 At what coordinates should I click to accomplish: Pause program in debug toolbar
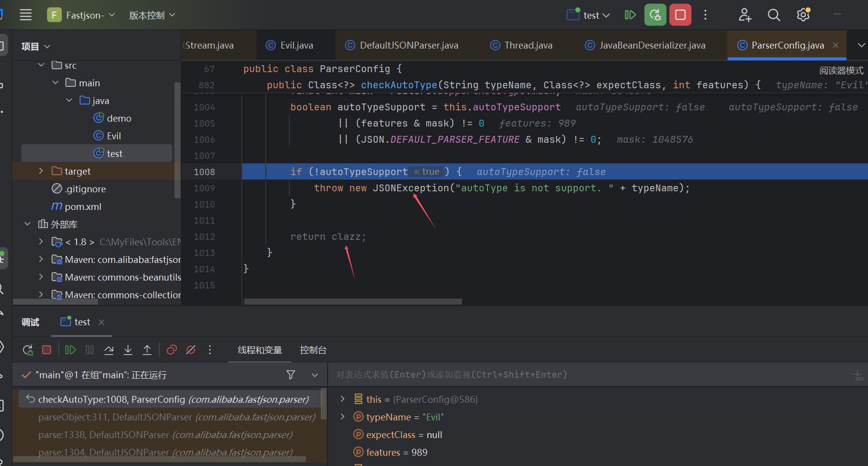90,350
